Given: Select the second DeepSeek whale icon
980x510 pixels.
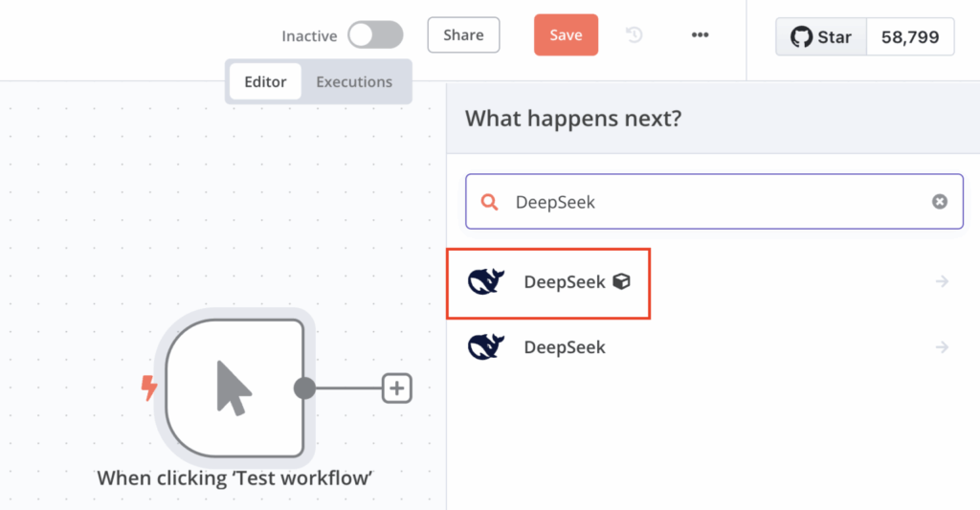Looking at the screenshot, I should [486, 347].
